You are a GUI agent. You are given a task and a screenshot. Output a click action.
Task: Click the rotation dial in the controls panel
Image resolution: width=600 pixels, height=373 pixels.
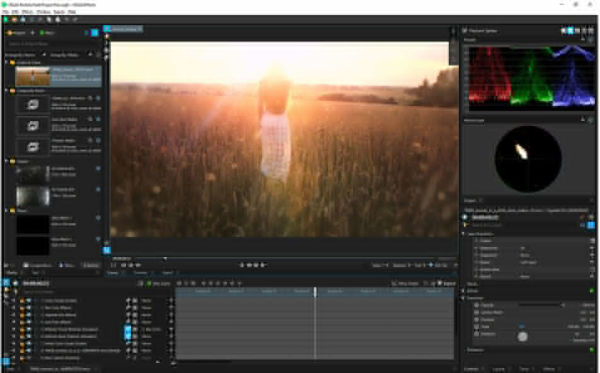pos(522,337)
